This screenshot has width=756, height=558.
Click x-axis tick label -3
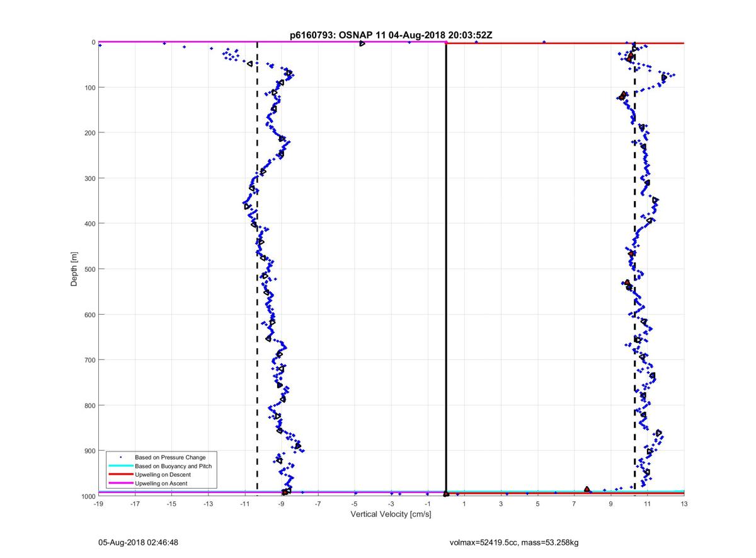[x=391, y=504]
